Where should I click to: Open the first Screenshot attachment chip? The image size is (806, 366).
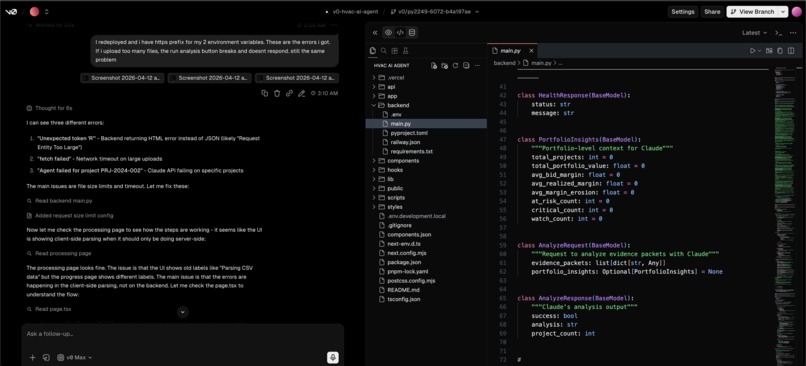pos(122,78)
